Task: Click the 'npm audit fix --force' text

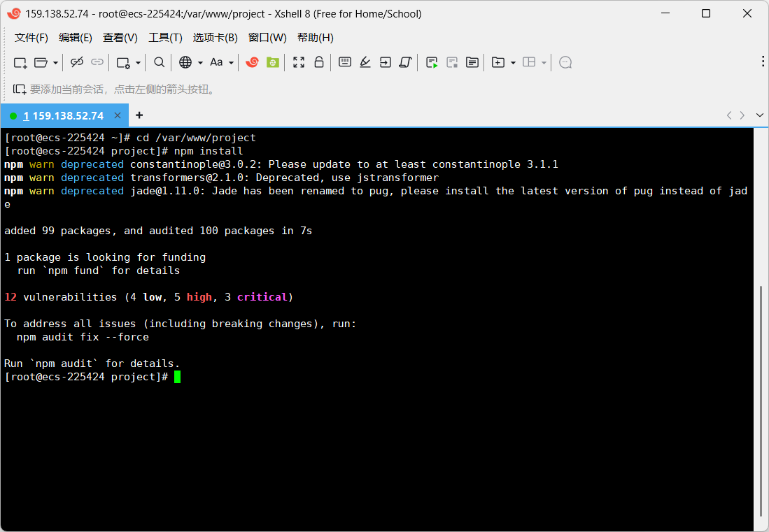Action: coord(83,337)
